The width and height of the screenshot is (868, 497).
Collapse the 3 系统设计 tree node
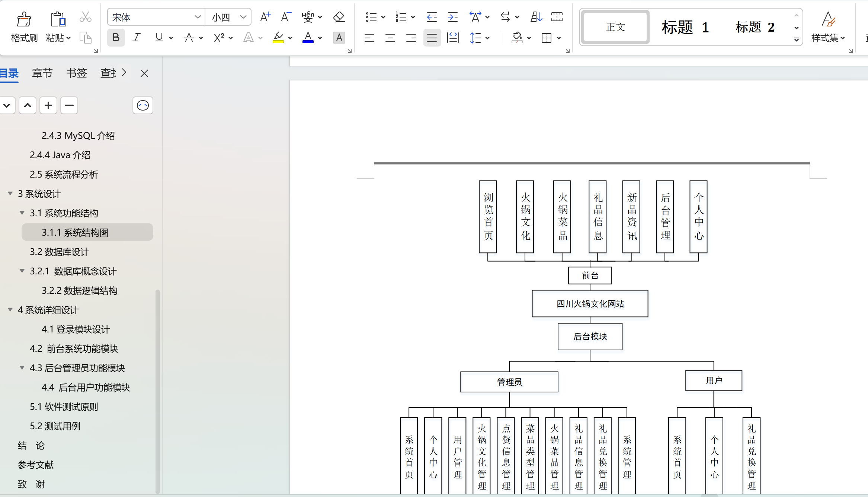[10, 194]
